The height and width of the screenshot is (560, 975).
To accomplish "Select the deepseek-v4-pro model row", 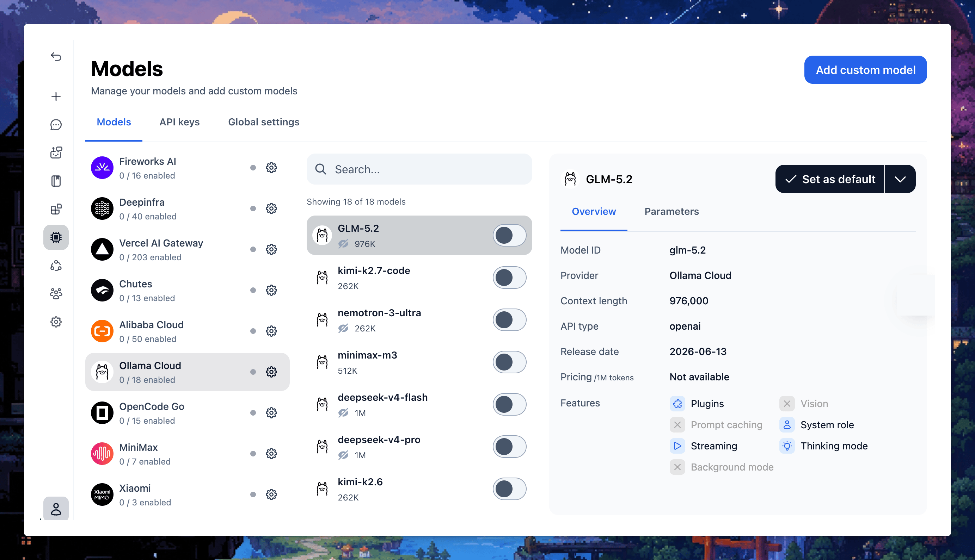I will (x=419, y=447).
